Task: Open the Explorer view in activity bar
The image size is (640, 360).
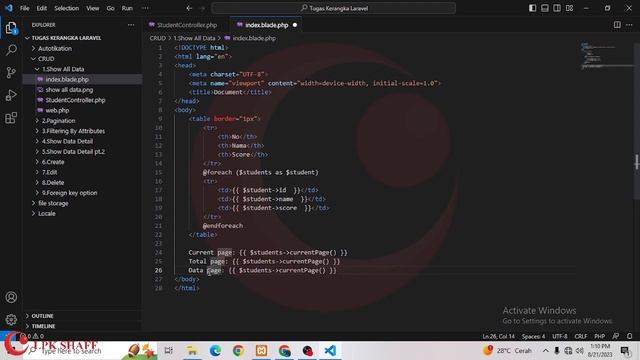Action: tap(11, 28)
